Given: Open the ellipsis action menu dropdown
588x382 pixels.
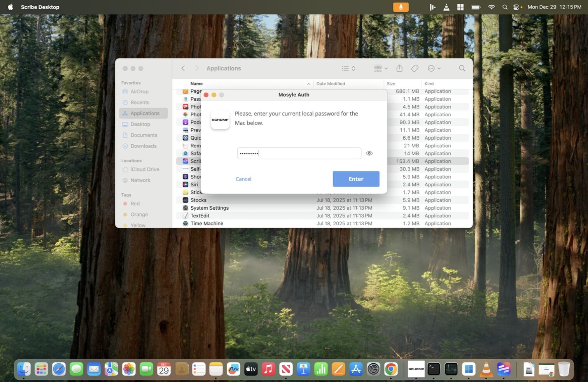Looking at the screenshot, I should coord(434,68).
